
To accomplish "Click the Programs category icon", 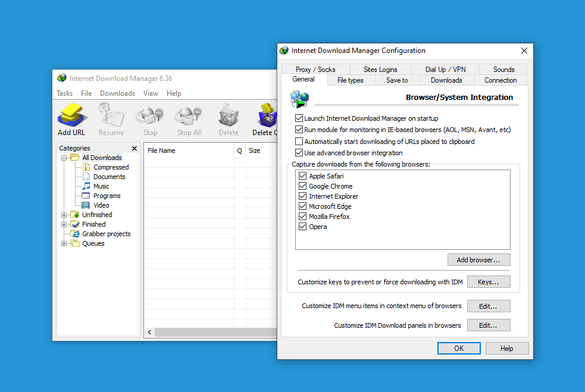I will tap(86, 196).
